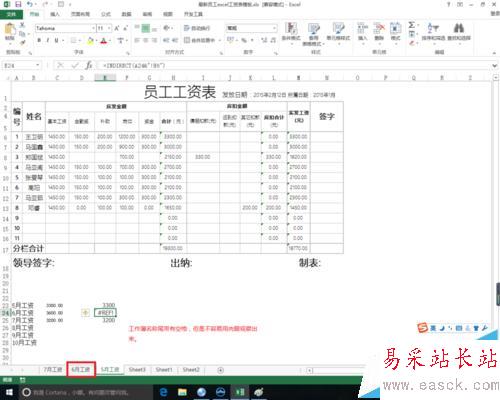Viewport: 500px width, 400px height.
Task: Open Format as Table gallery
Action: tap(313, 34)
